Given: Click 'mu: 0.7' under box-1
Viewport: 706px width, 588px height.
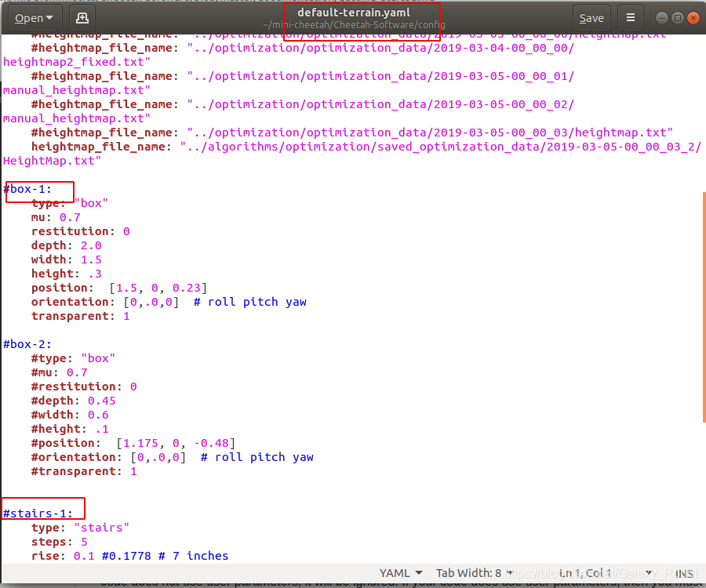Looking at the screenshot, I should 56,217.
